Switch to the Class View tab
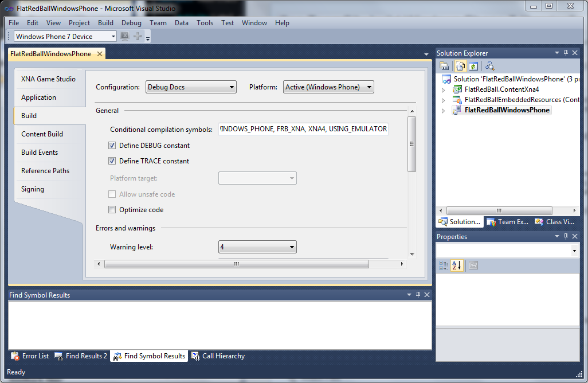The height and width of the screenshot is (383, 588). tap(554, 222)
